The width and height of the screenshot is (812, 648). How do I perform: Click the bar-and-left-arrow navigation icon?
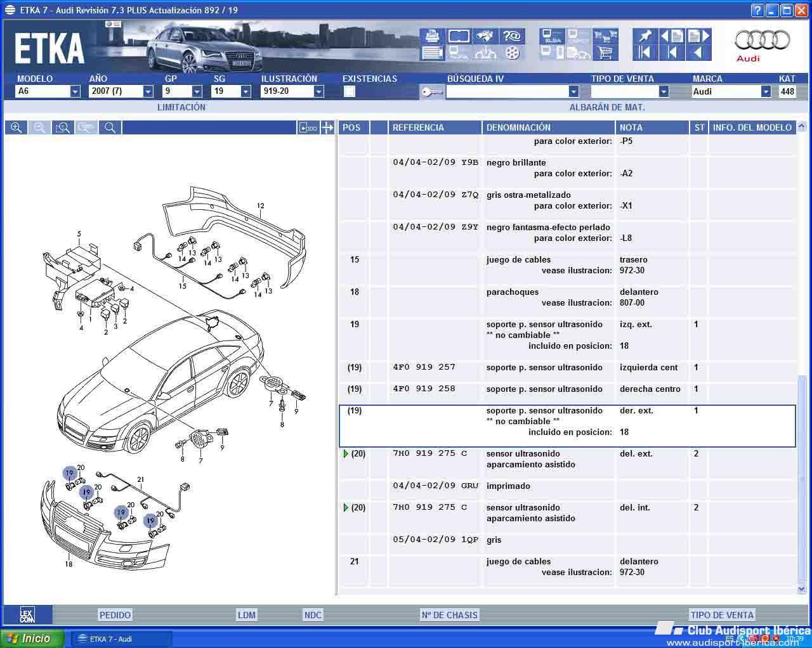click(x=671, y=53)
